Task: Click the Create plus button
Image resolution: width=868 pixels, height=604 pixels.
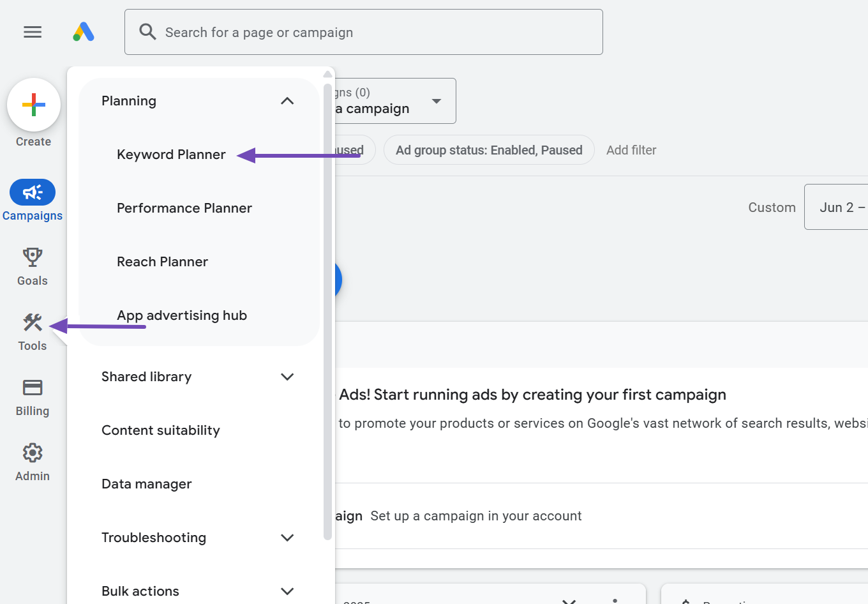Action: click(34, 105)
